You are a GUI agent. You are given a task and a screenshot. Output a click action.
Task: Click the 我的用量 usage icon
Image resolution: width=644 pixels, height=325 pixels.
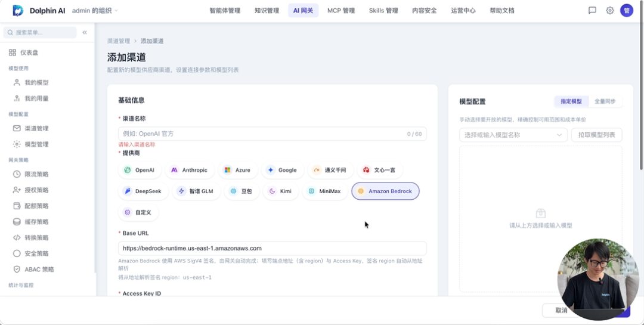pos(17,98)
